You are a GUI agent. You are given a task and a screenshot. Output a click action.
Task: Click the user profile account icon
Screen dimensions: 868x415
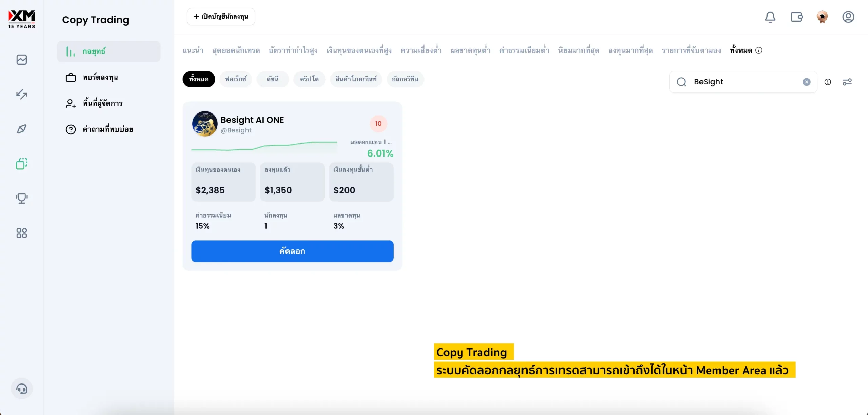tap(848, 17)
